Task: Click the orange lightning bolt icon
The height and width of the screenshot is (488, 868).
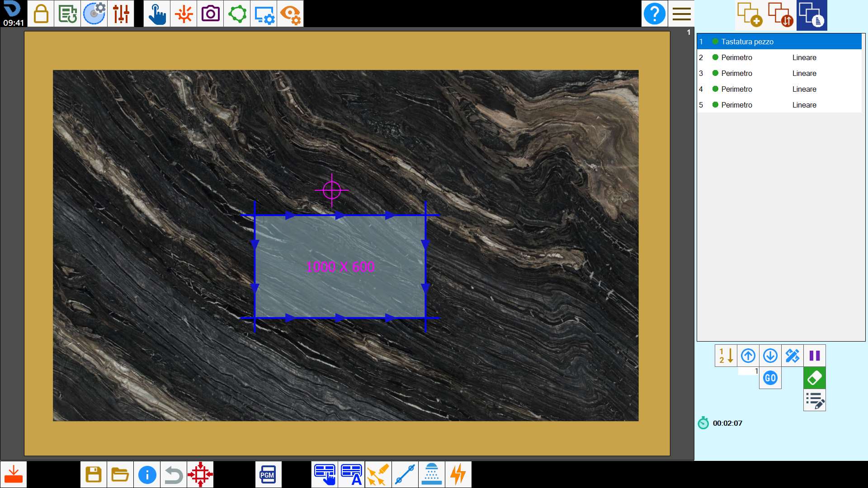Action: (x=458, y=474)
